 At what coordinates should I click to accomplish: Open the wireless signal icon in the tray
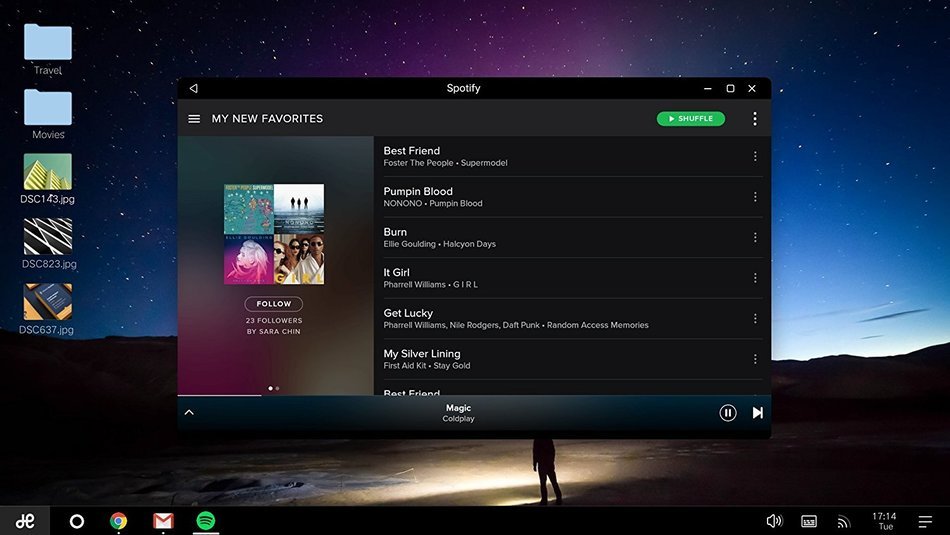click(844, 522)
